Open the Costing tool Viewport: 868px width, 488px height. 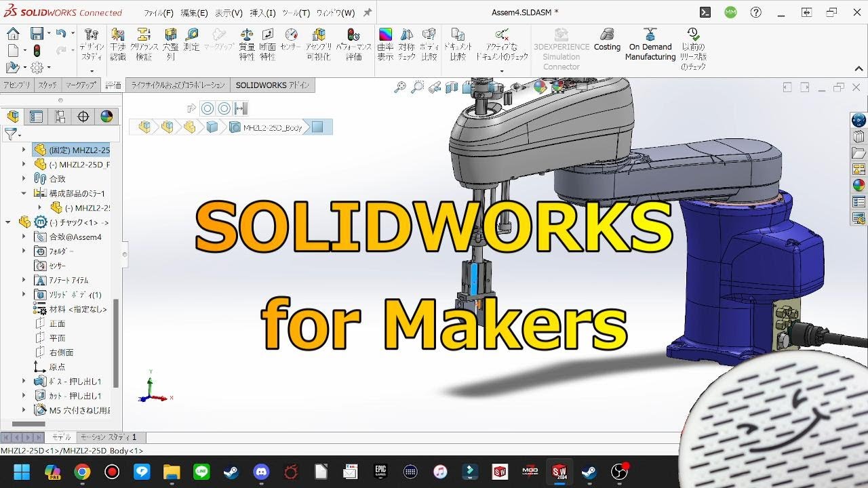(x=607, y=41)
